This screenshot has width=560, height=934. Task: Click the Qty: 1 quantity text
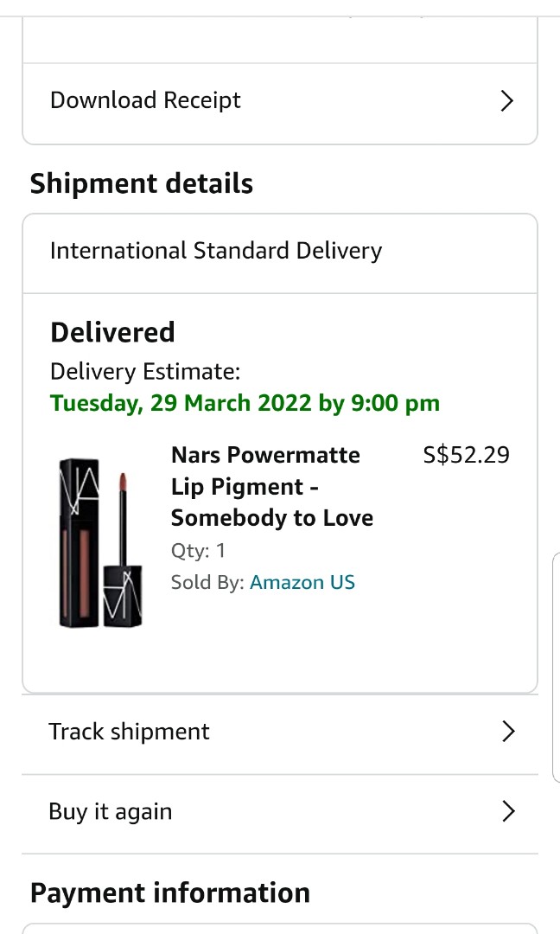[198, 550]
